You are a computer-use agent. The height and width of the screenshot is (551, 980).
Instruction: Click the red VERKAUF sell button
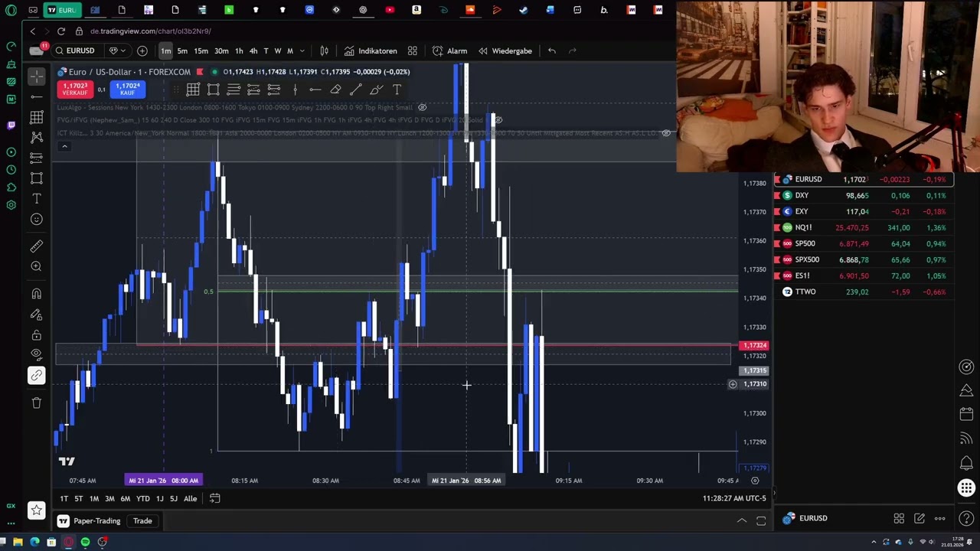(75, 90)
